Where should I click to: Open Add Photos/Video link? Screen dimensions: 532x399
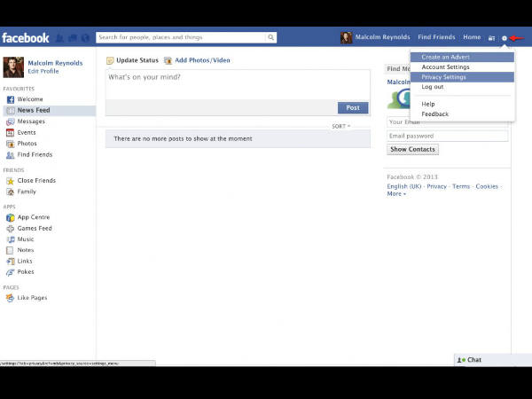(x=202, y=60)
